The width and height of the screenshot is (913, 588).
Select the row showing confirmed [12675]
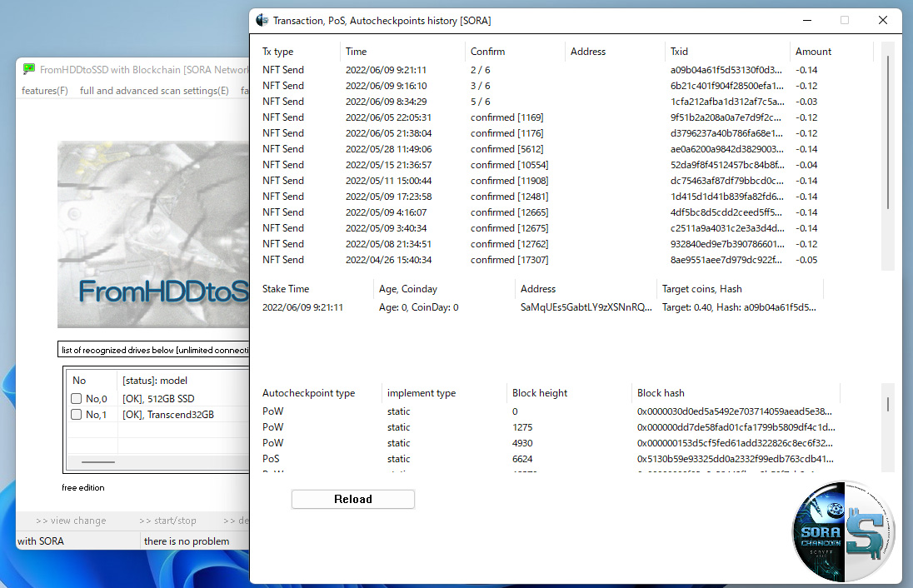pyautogui.click(x=566, y=228)
